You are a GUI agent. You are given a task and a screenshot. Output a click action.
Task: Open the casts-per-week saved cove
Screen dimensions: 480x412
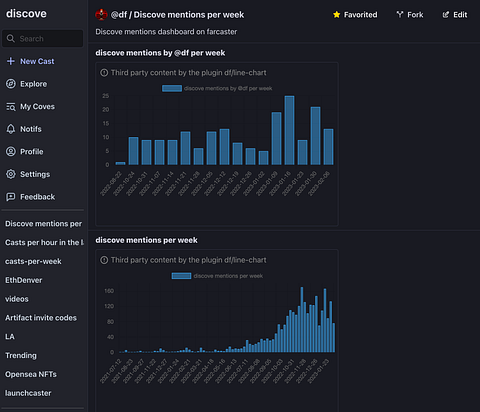coord(33,261)
